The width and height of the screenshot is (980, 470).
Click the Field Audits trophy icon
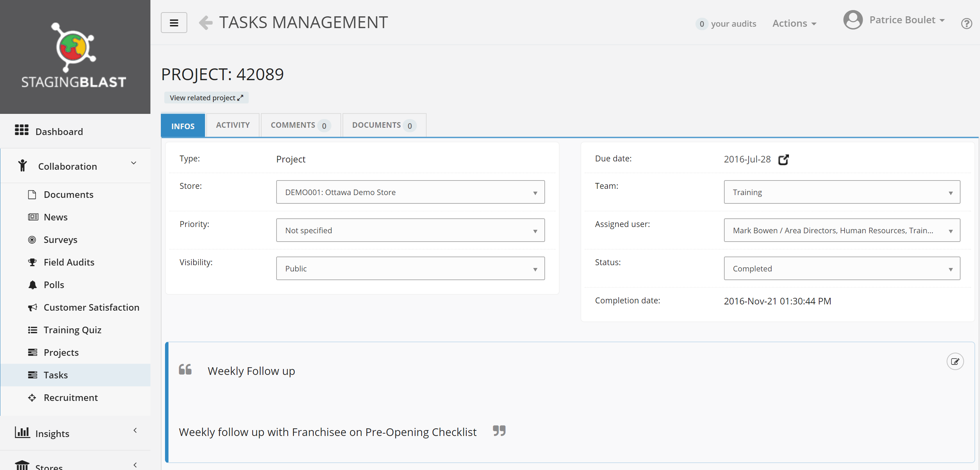[32, 262]
